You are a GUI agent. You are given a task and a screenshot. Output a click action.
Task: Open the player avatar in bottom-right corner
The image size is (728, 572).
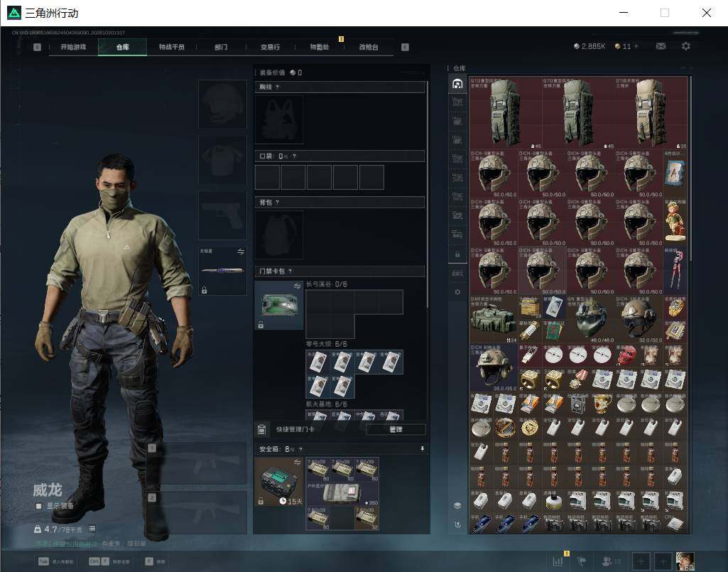coord(685,561)
